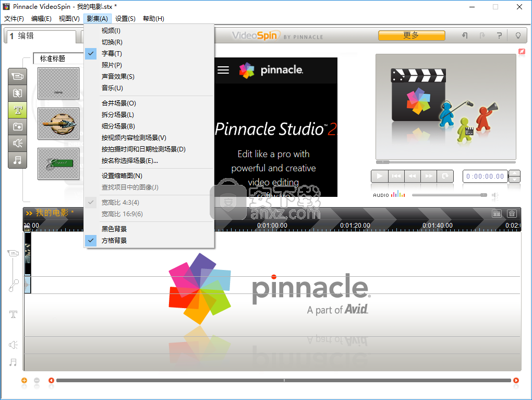Open the transitions album icon
Image resolution: width=532 pixels, height=400 pixels.
pos(17,93)
